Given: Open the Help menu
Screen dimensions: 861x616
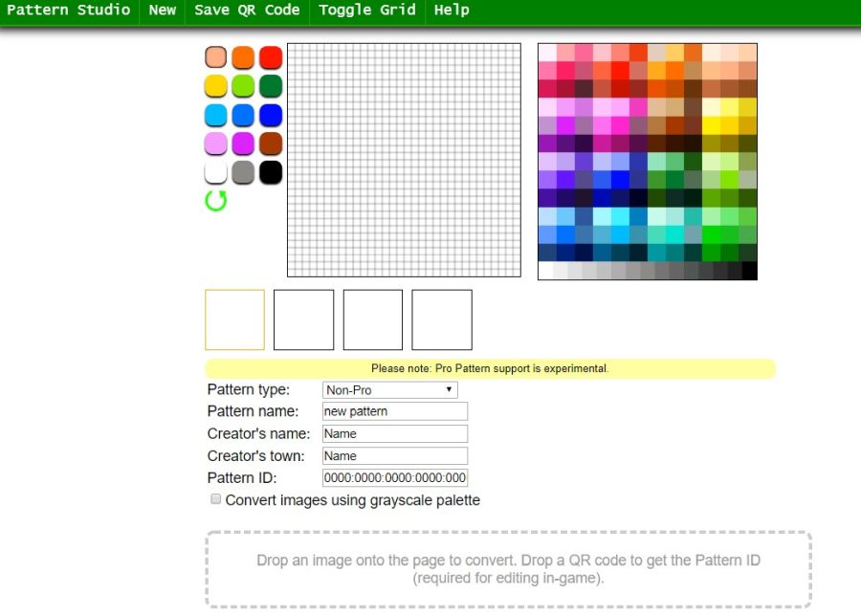Looking at the screenshot, I should pos(452,11).
